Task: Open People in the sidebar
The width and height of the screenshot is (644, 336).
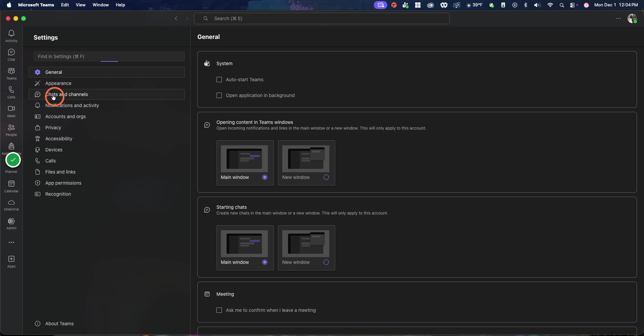Action: click(11, 130)
